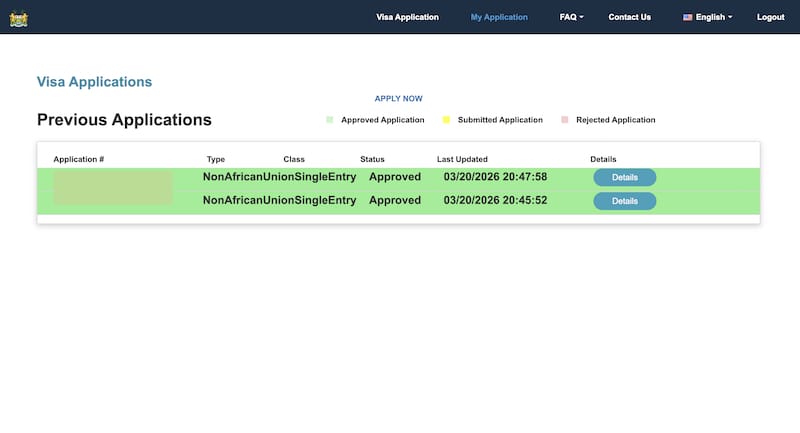Click the Type column header
The width and height of the screenshot is (800, 433).
[216, 159]
